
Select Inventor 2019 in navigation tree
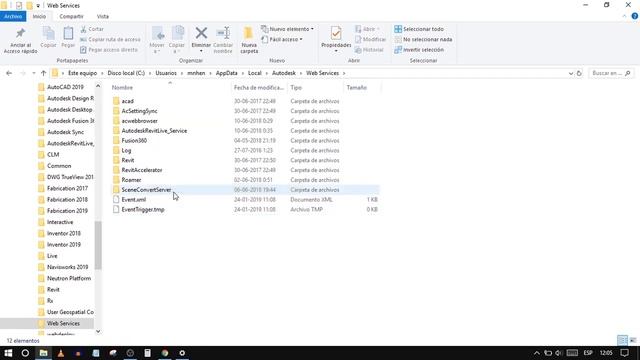64,244
